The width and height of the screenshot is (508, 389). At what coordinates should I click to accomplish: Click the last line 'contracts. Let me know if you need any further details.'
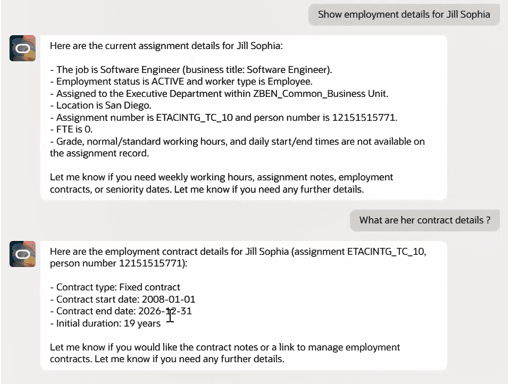[x=167, y=359]
